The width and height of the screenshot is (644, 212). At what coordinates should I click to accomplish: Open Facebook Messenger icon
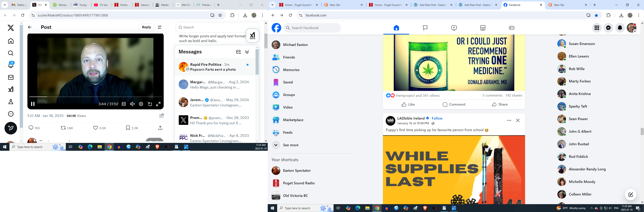click(x=608, y=28)
